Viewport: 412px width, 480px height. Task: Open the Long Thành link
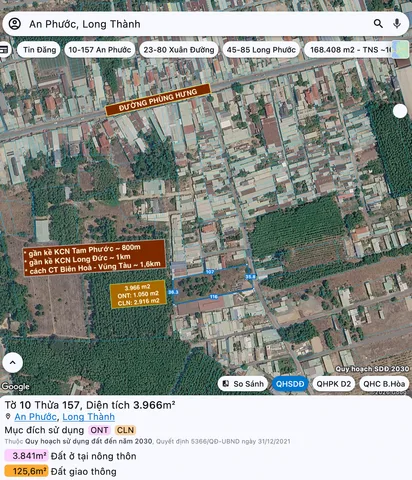[x=89, y=417]
